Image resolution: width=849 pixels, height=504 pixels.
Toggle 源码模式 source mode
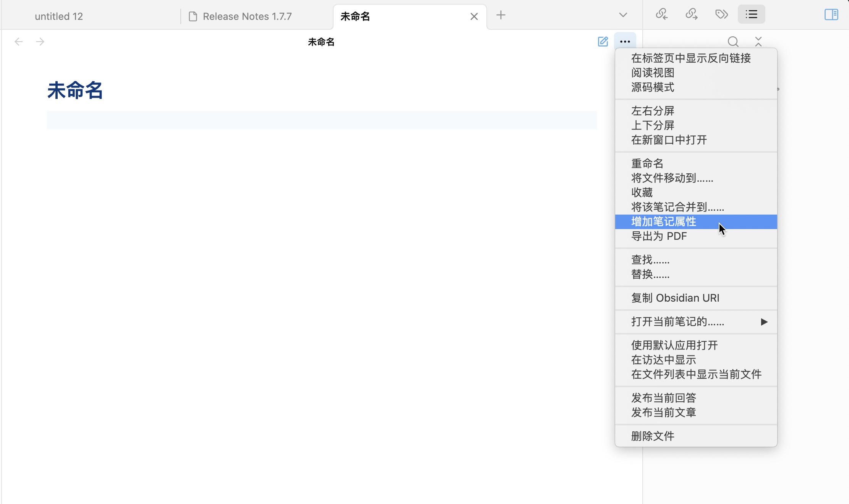coord(653,87)
